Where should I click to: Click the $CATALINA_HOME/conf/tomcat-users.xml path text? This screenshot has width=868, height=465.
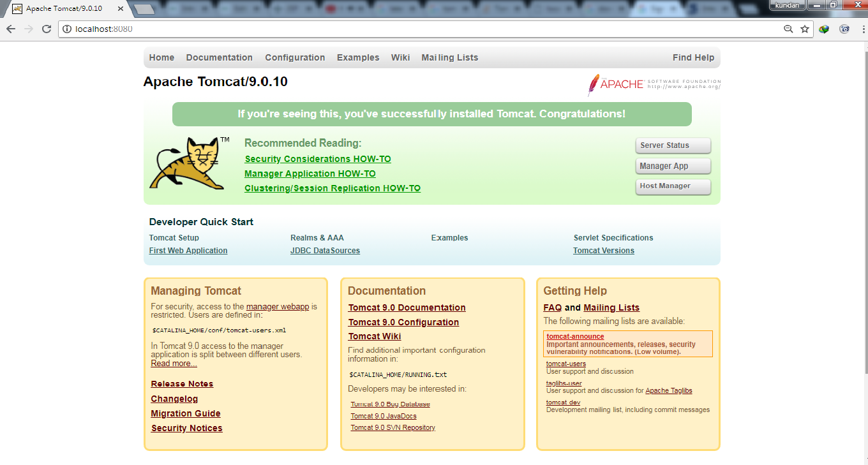219,330
